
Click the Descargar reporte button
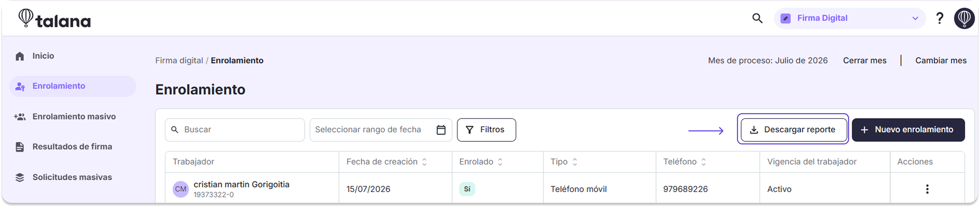pyautogui.click(x=793, y=130)
